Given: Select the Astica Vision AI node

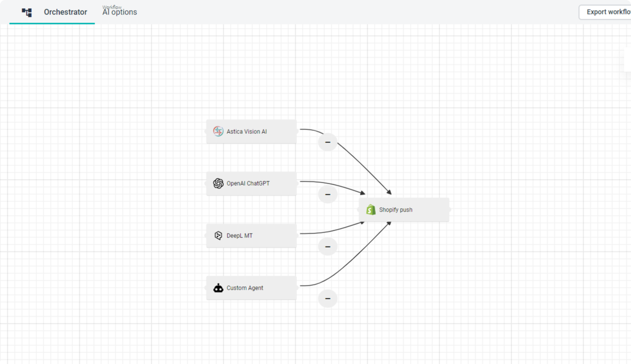Looking at the screenshot, I should tap(251, 131).
